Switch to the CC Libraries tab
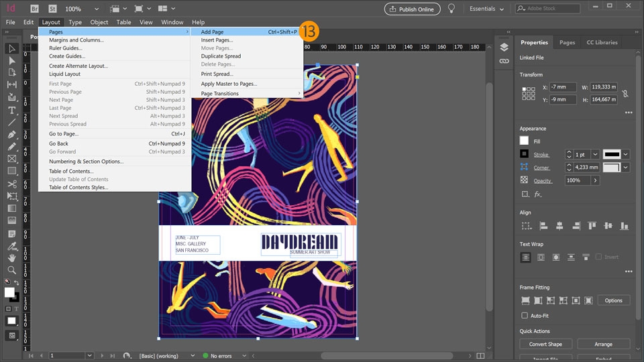This screenshot has width=644, height=362. click(x=602, y=42)
